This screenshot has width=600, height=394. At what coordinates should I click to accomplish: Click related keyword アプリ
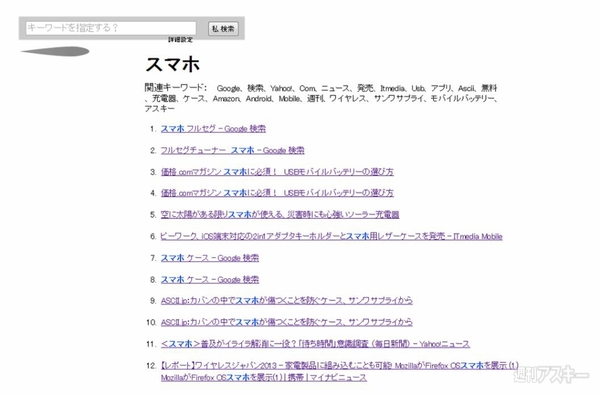[x=440, y=88]
